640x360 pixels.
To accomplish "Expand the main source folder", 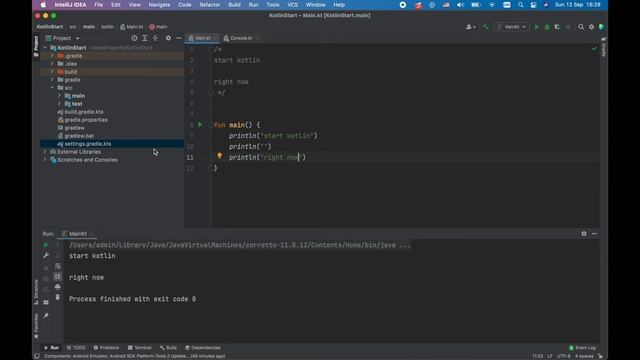I will (x=60, y=96).
